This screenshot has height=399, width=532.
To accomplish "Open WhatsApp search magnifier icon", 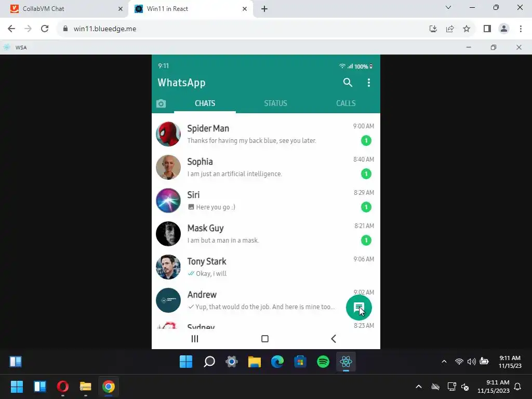I will (x=348, y=83).
